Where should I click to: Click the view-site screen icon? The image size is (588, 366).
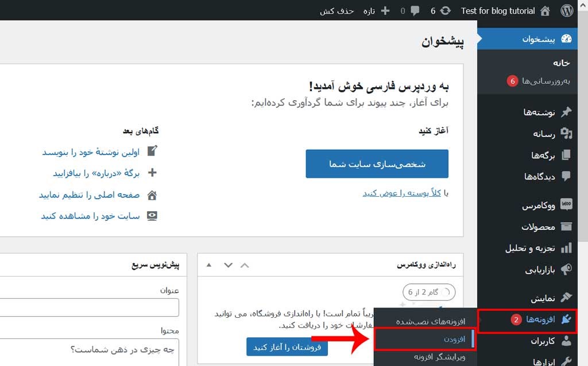coord(152,216)
